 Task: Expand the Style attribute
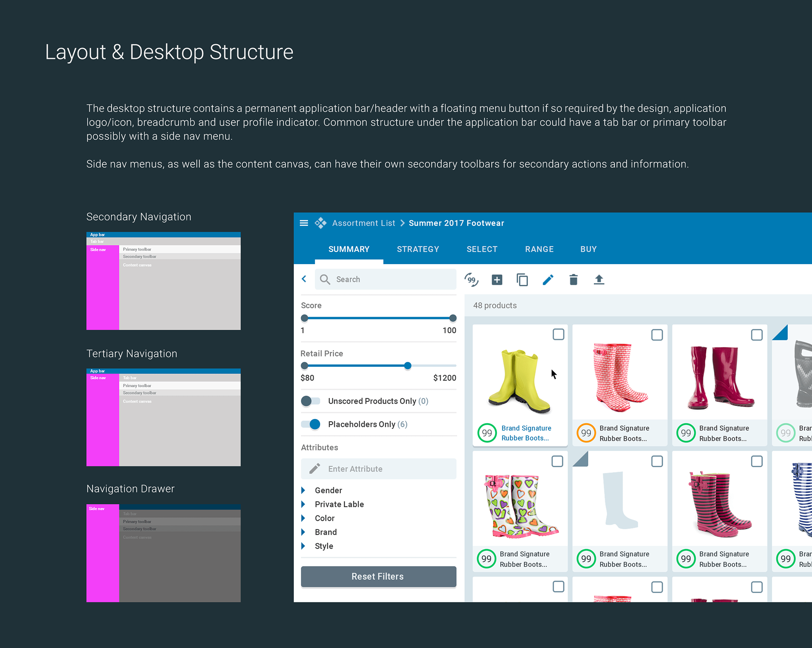303,546
